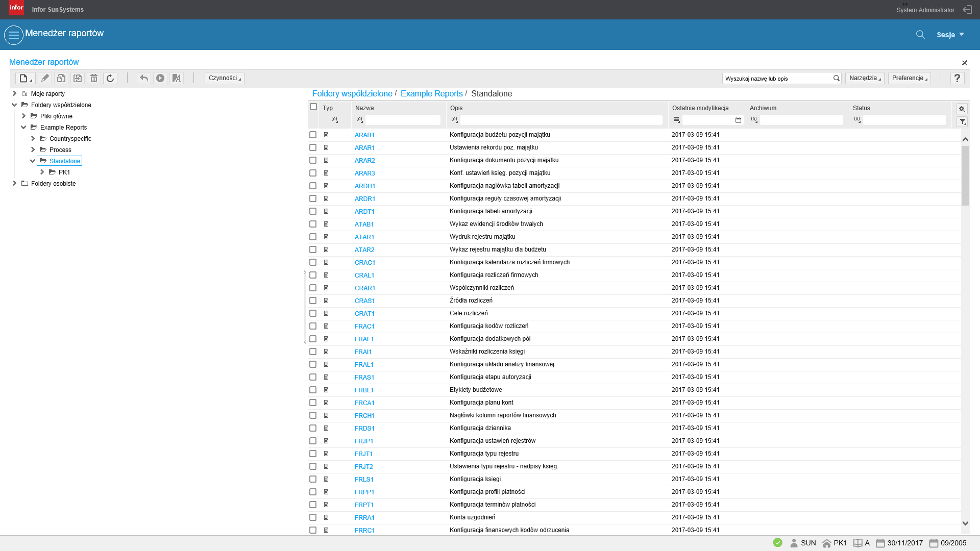
Task: Click the trash delete icon
Action: pos(94,78)
